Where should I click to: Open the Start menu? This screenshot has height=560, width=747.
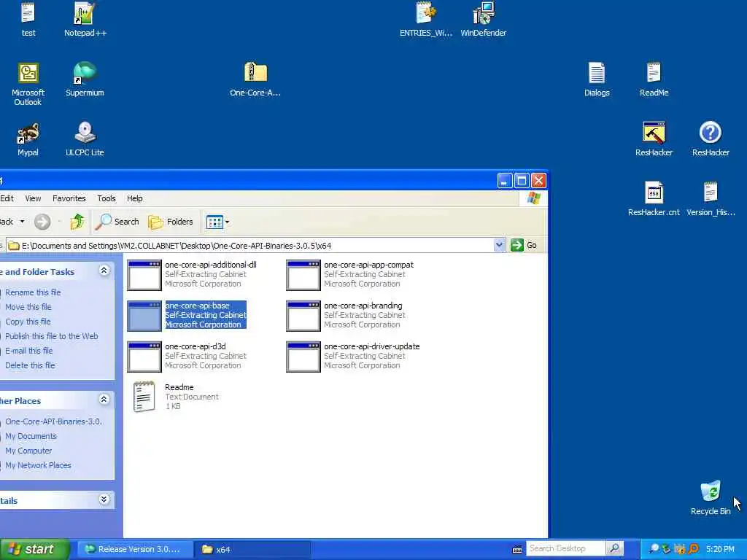[x=35, y=549]
